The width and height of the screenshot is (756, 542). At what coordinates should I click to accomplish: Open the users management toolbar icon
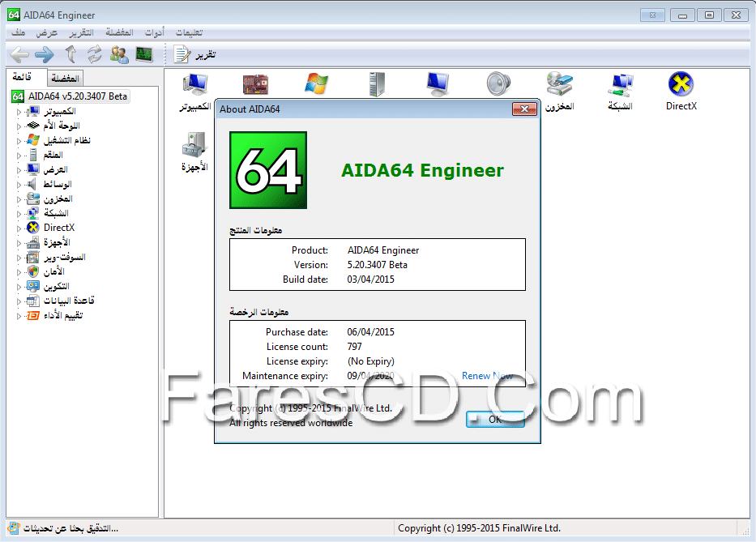tap(119, 54)
